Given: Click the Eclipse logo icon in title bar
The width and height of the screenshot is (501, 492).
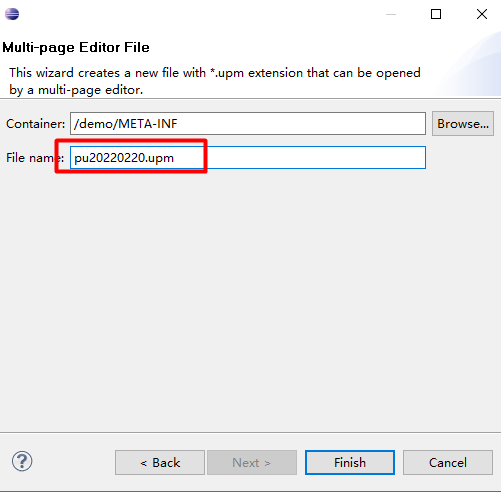Looking at the screenshot, I should (x=12, y=14).
